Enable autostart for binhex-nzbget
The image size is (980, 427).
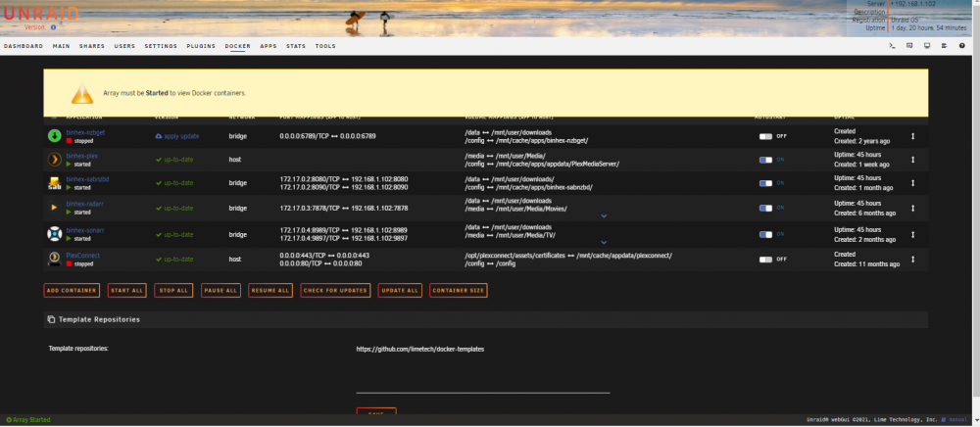click(765, 136)
